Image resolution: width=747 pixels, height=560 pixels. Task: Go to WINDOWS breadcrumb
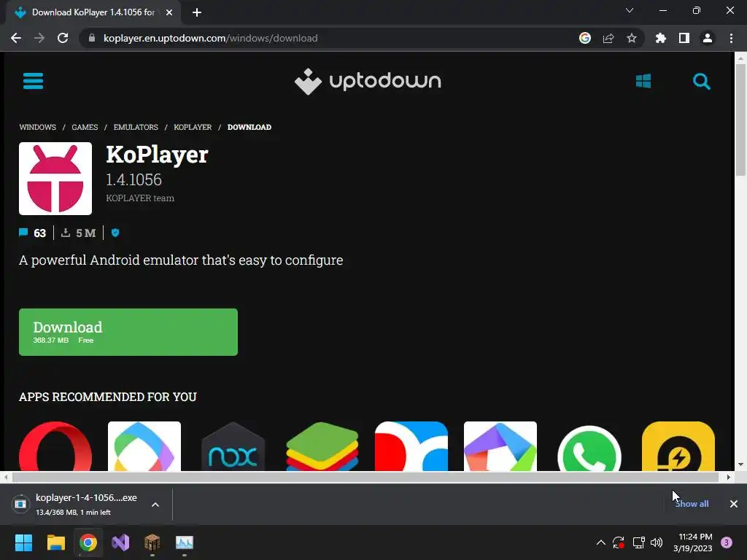point(38,127)
